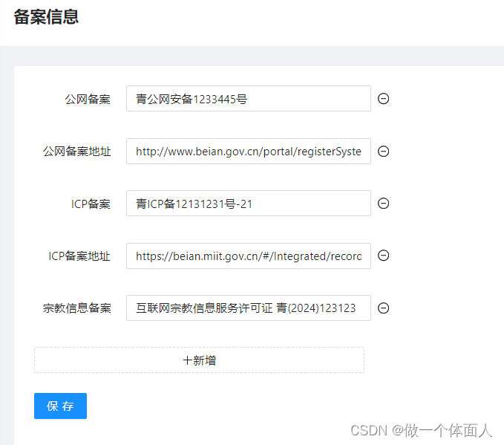This screenshot has height=445, width=504.
Task: Click the ICP备案地址 field label
Action: pyautogui.click(x=79, y=256)
